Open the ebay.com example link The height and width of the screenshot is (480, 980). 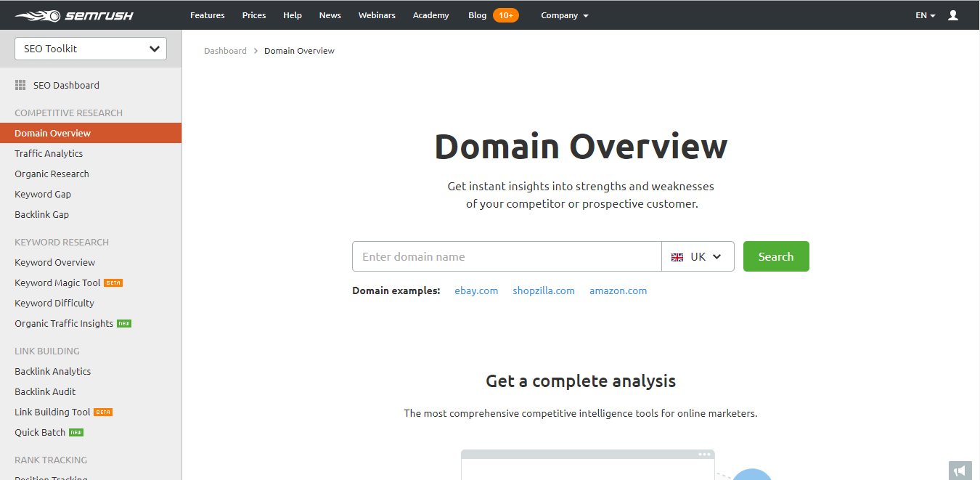(x=476, y=290)
